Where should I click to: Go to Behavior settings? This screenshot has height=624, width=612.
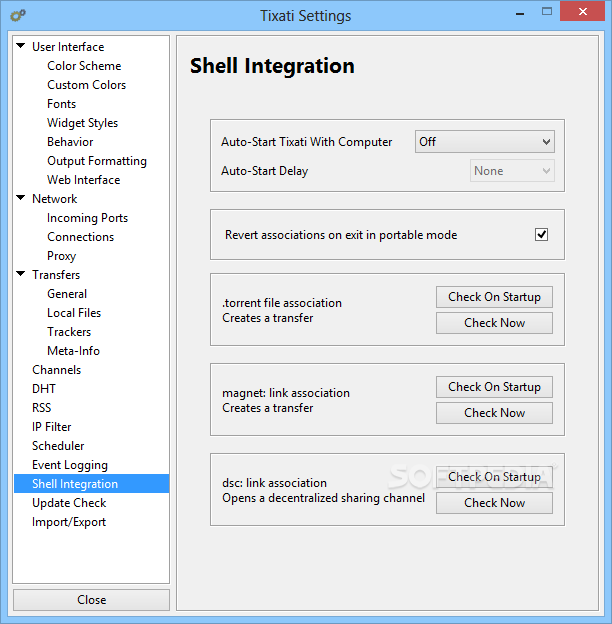click(70, 142)
